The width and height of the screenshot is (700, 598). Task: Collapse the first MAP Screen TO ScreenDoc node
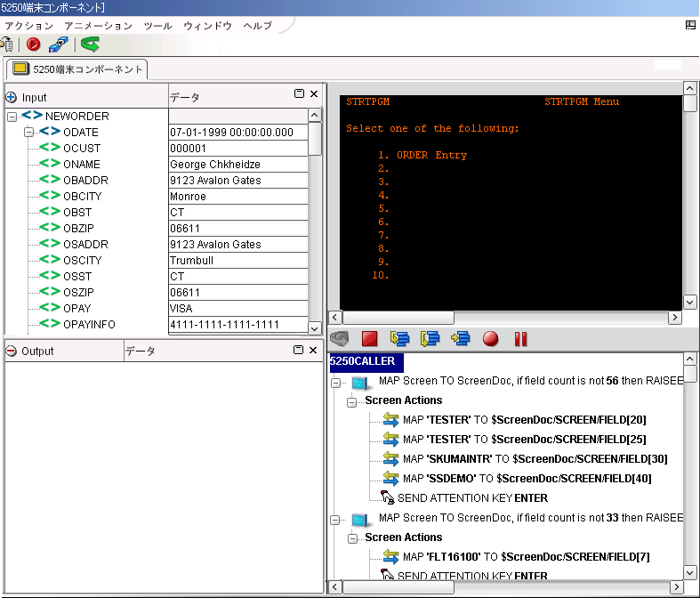336,384
